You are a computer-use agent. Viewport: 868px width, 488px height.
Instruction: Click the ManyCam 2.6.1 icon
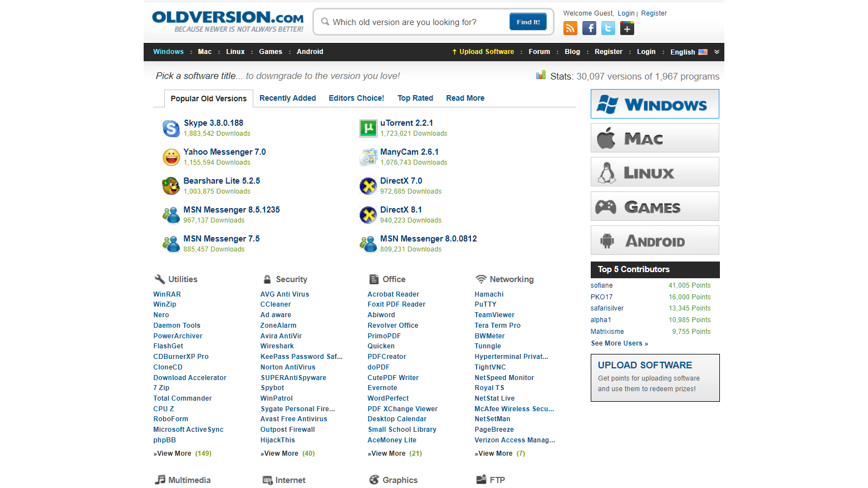pyautogui.click(x=368, y=157)
